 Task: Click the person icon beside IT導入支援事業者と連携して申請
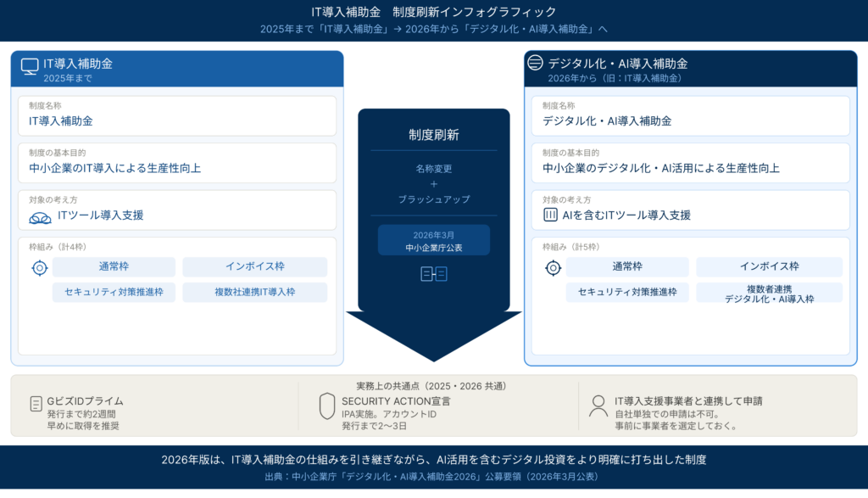(x=598, y=406)
